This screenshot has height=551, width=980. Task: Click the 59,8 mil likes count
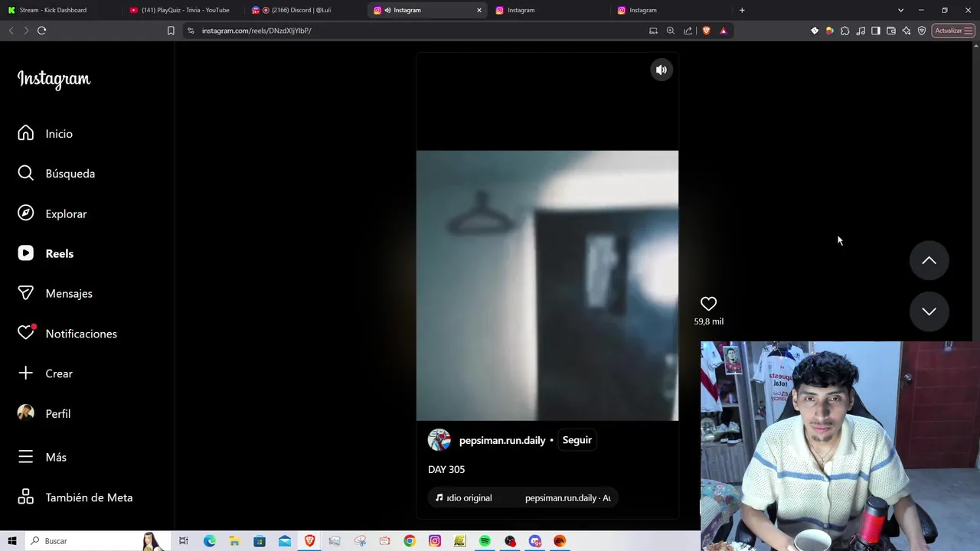point(709,321)
